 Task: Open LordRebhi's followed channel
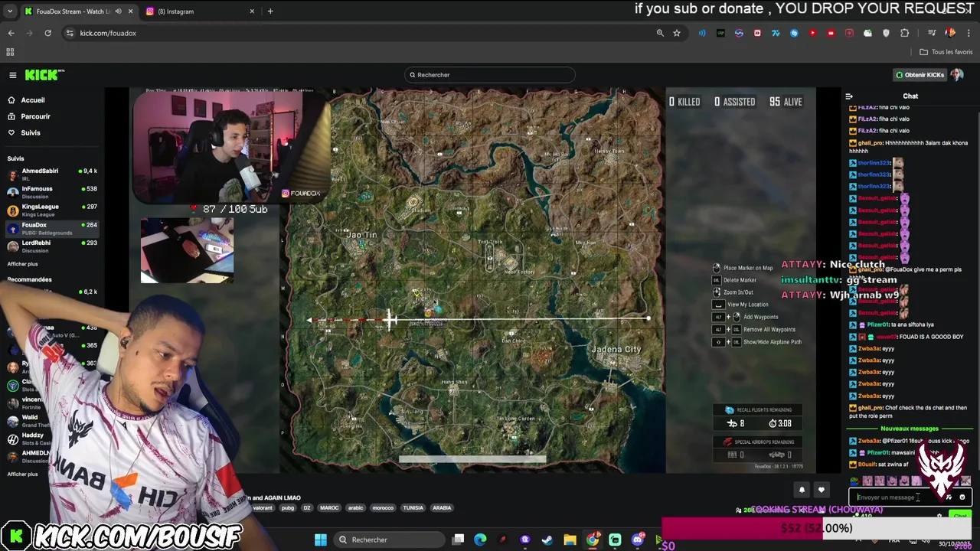52,246
